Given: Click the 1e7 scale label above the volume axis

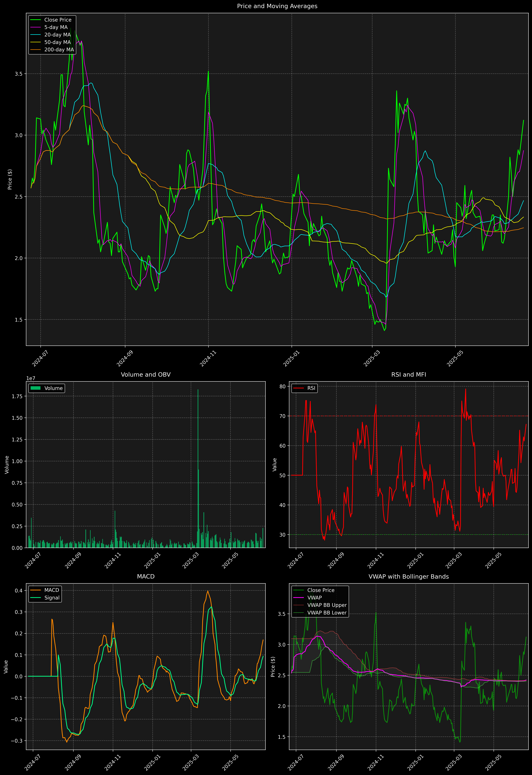Looking at the screenshot, I should (31, 379).
